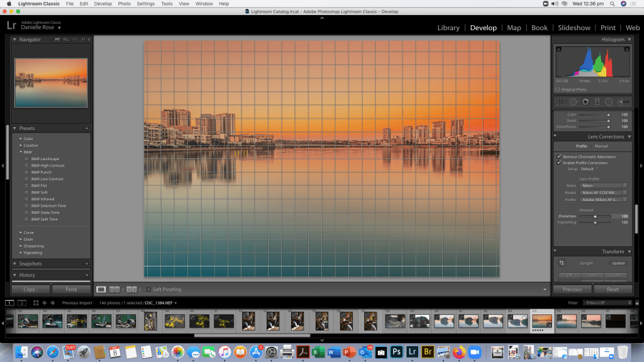Disable Enable Profile Corrections checkbox
This screenshot has width=644, height=362.
tap(558, 163)
